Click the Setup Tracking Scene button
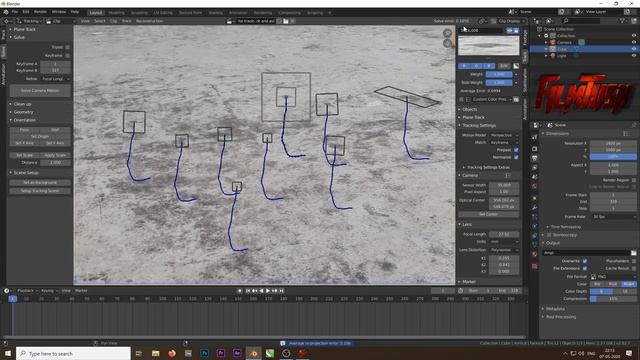Image resolution: width=640 pixels, height=360 pixels. [40, 191]
